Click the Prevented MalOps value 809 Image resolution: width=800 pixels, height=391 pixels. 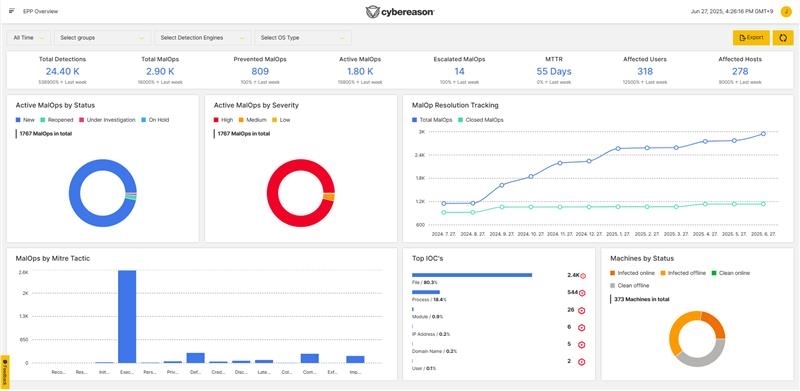coord(260,71)
